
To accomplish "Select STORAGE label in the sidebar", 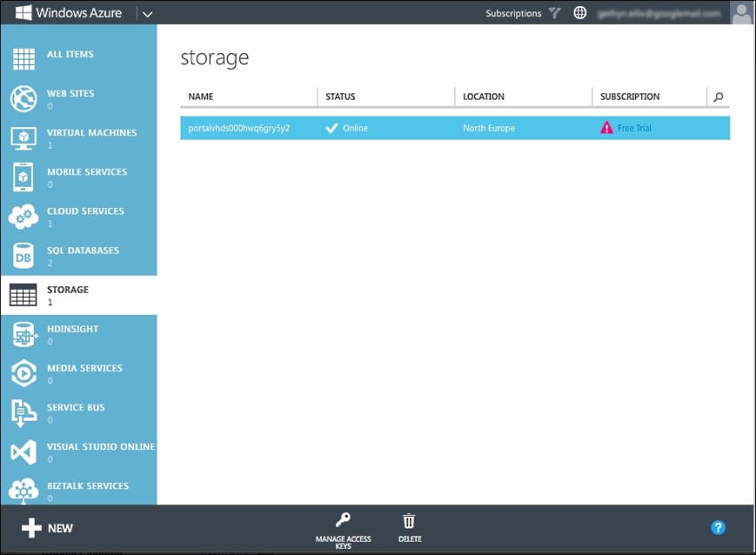I will [x=68, y=289].
